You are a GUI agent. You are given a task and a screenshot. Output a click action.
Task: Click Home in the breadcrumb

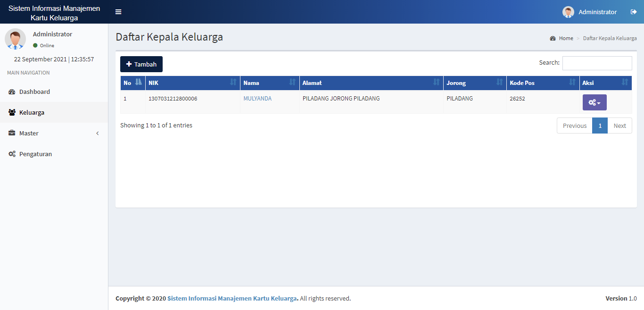566,38
